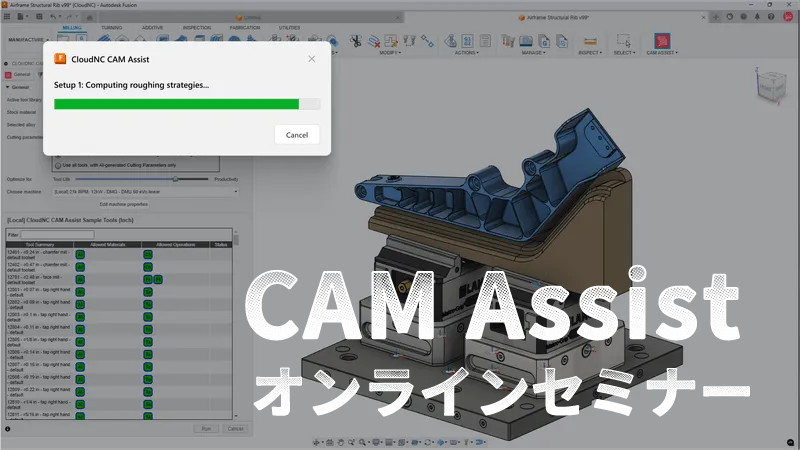The height and width of the screenshot is (450, 800).
Task: Switch to the FABRICATION tab
Action: (245, 28)
